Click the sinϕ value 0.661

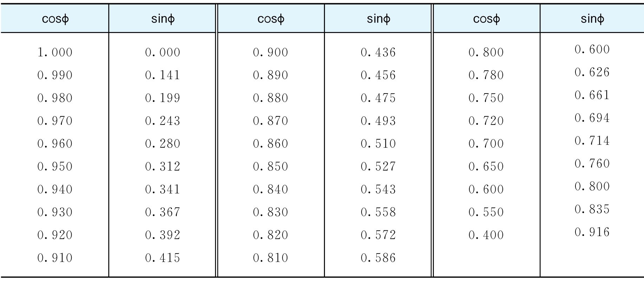[x=592, y=95]
